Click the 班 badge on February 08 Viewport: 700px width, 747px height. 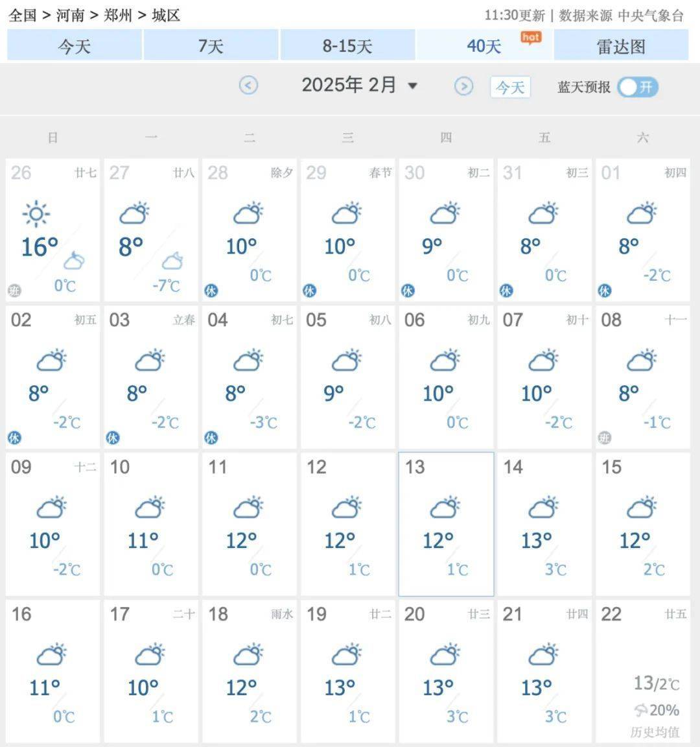click(x=604, y=438)
